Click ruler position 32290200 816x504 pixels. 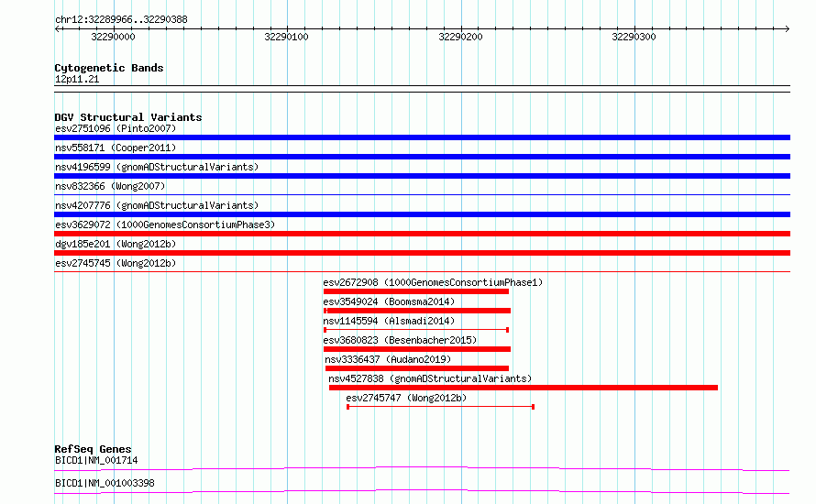tap(460, 37)
